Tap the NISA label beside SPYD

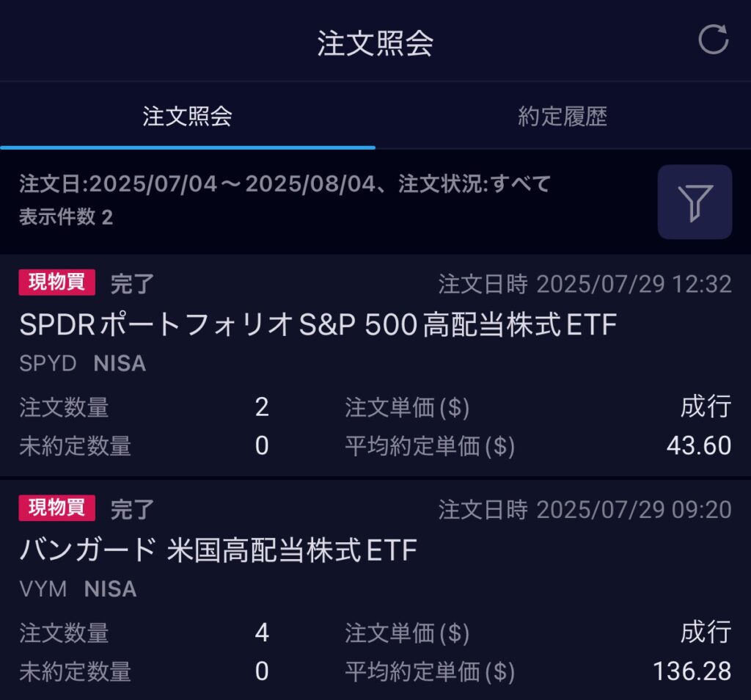pyautogui.click(x=120, y=363)
